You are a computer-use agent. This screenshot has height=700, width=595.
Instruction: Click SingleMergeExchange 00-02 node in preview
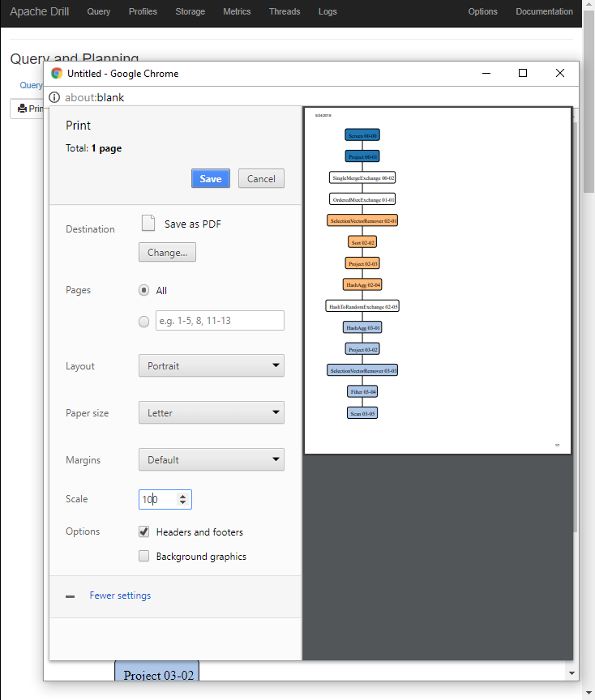tap(362, 177)
